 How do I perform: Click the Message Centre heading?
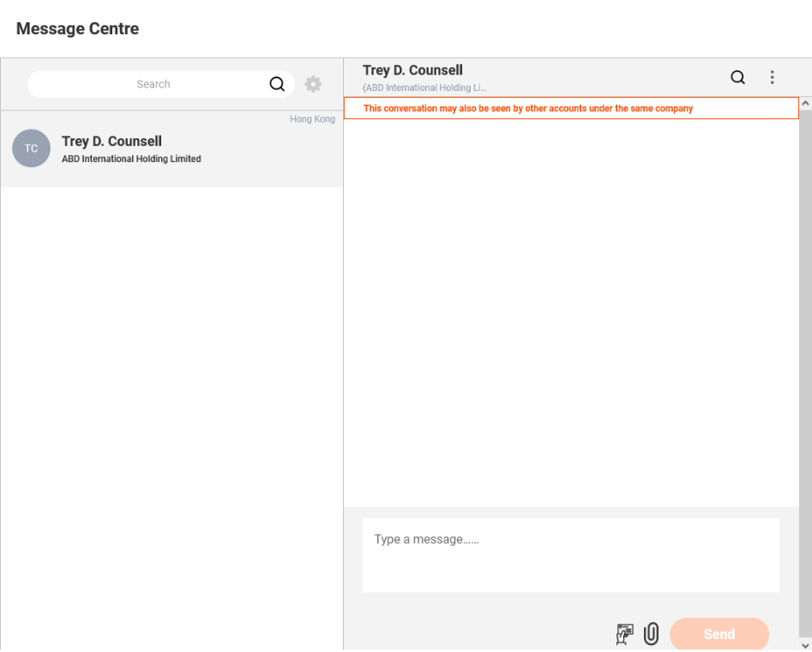[x=78, y=28]
